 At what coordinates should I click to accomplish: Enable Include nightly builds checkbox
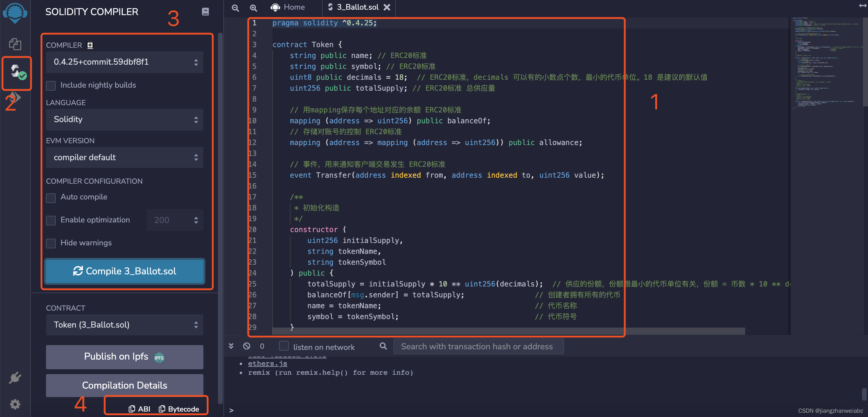[51, 86]
